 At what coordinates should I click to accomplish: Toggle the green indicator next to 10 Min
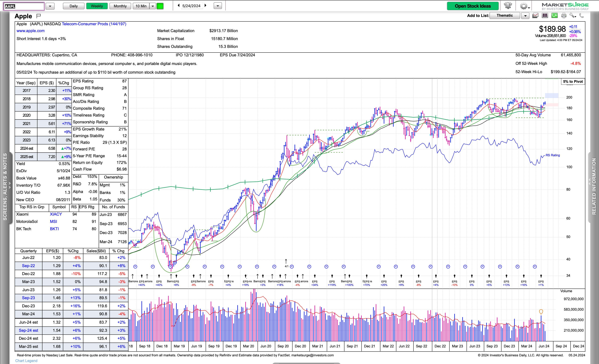[160, 6]
